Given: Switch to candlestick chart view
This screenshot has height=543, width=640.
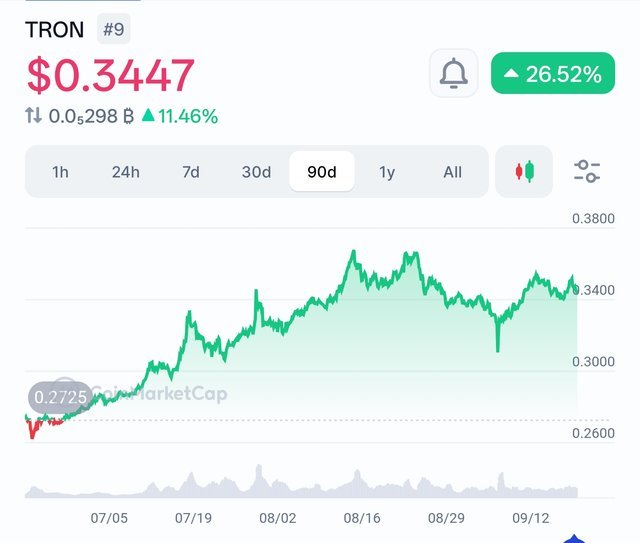Looking at the screenshot, I should pos(525,171).
